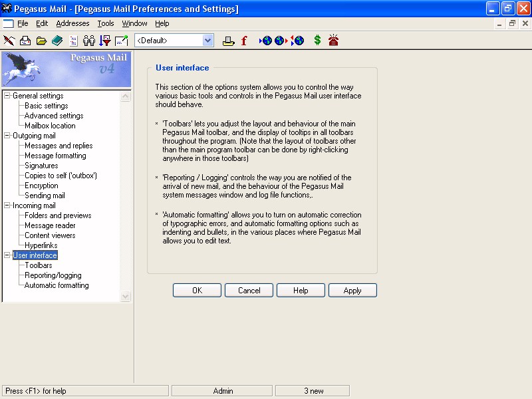532x399 pixels.
Task: Click the red telephone icon
Action: [x=334, y=41]
